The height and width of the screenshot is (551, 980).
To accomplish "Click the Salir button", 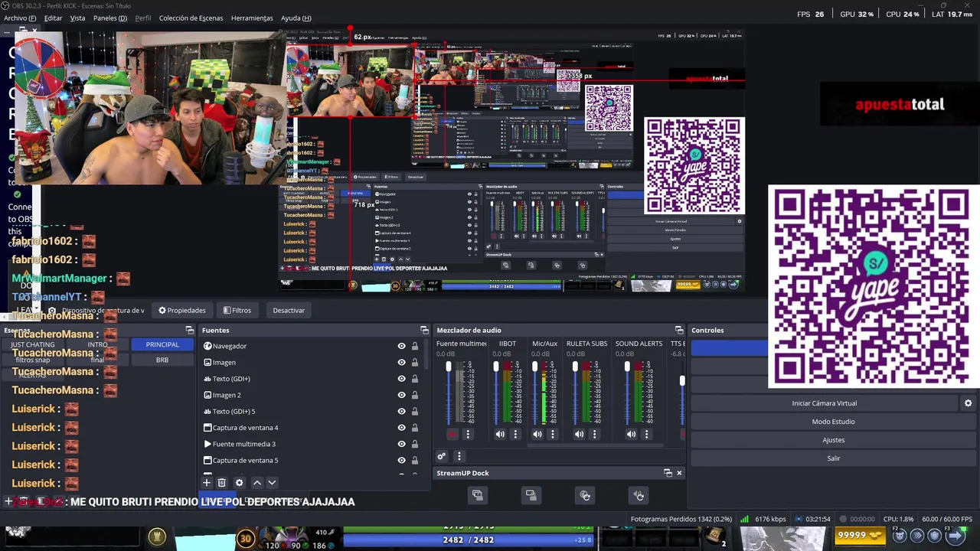I will (833, 458).
